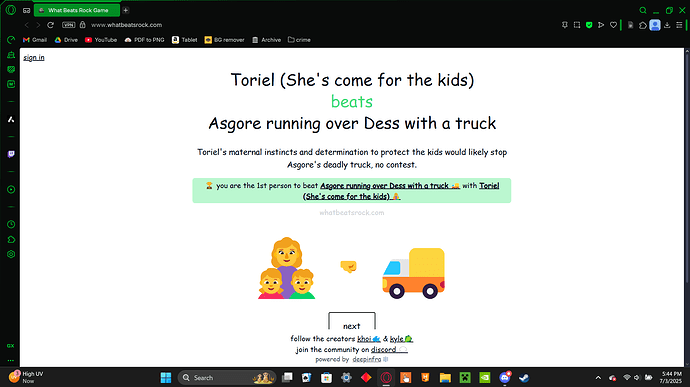Click the pin icon in address bar
Screen dimensions: 690x387
[565, 25]
